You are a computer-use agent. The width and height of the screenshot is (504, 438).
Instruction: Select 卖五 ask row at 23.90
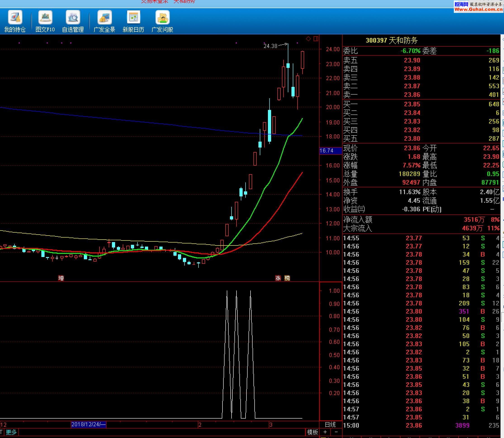(x=421, y=60)
